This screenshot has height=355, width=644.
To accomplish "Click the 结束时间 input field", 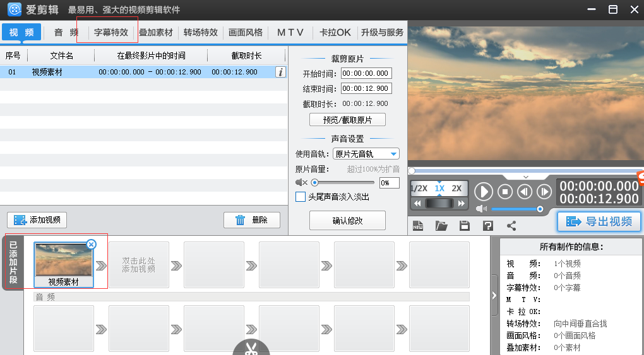I will 366,88.
